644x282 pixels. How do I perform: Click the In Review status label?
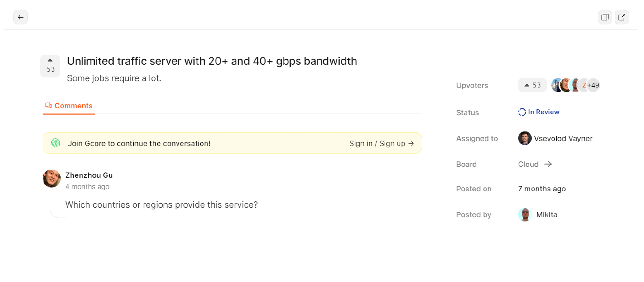543,112
